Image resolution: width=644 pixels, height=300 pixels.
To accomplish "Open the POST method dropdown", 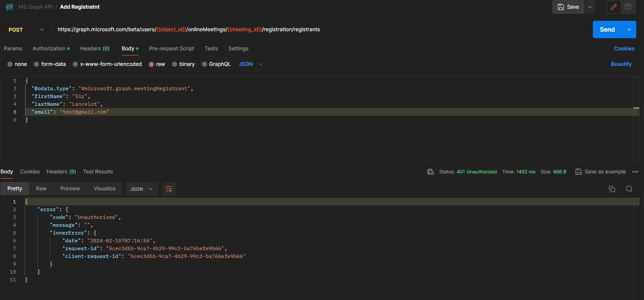I will 26,29.
